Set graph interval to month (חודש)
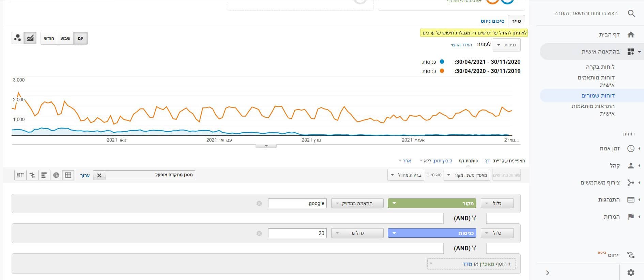Screen dimensions: 644x280 [49, 38]
